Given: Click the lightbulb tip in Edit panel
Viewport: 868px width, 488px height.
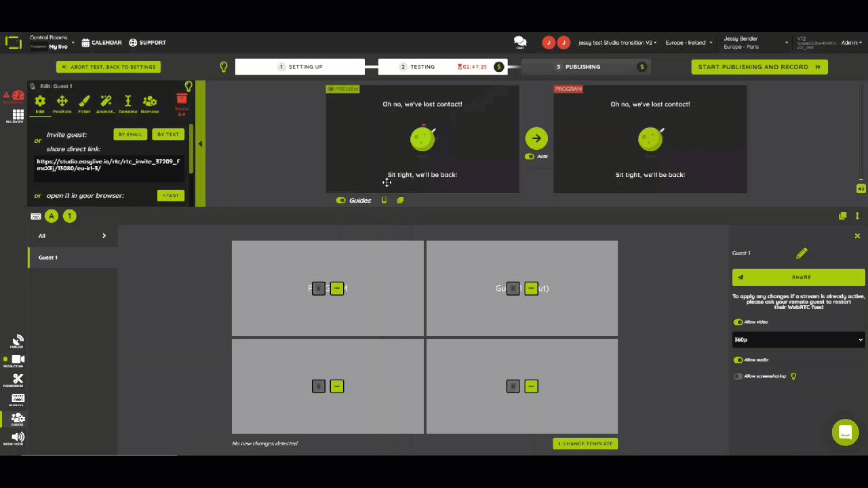Looking at the screenshot, I should click(x=189, y=86).
